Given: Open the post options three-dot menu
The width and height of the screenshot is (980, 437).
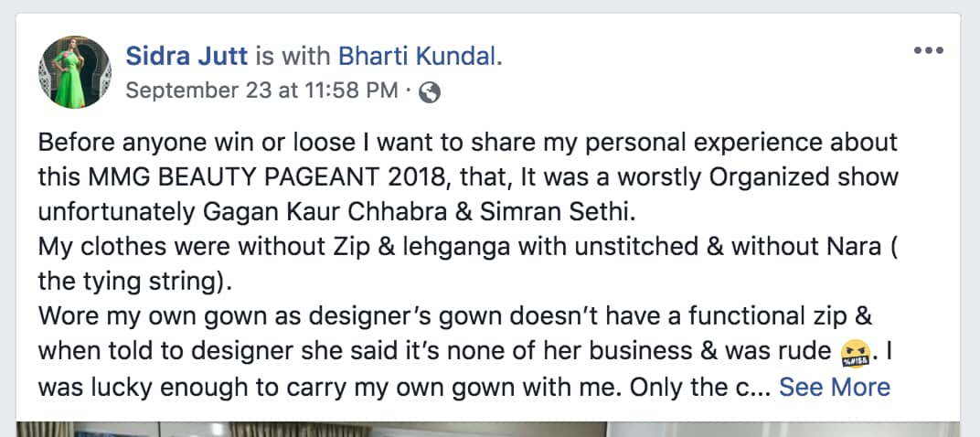Looking at the screenshot, I should click(x=928, y=50).
